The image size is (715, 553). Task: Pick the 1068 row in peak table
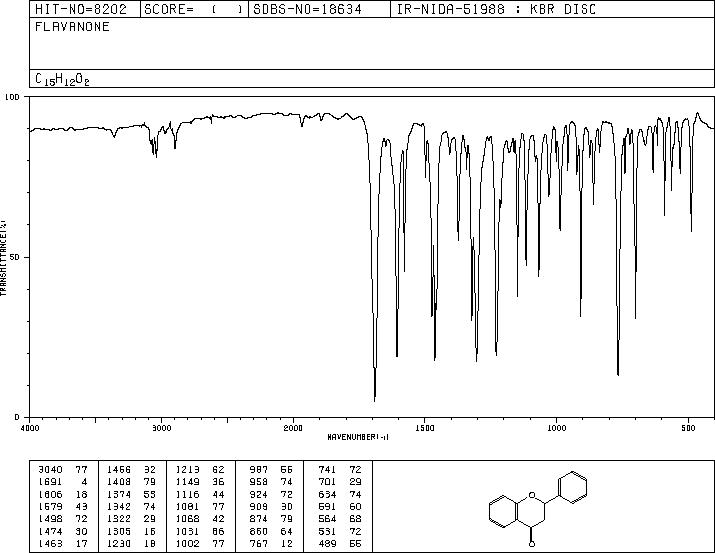pyautogui.click(x=200, y=519)
